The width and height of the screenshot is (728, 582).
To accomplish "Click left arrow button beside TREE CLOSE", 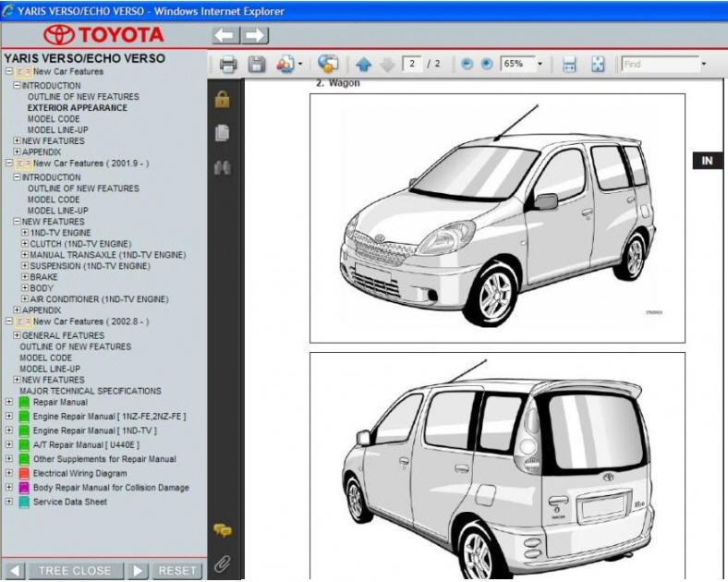I will (14, 570).
